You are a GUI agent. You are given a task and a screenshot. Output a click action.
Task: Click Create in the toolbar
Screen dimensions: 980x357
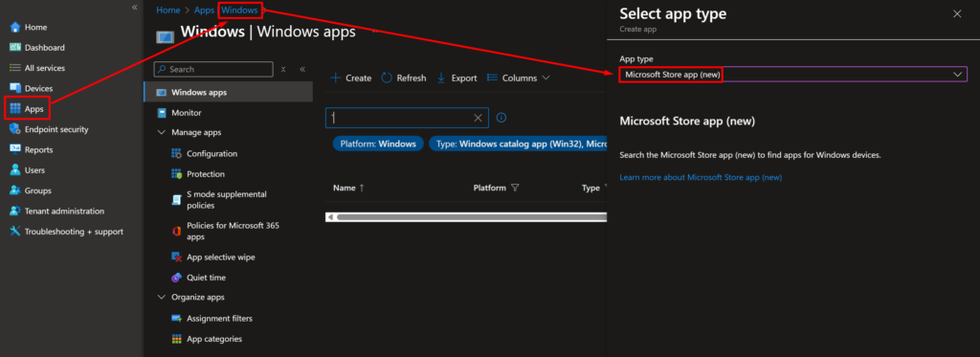pos(350,78)
